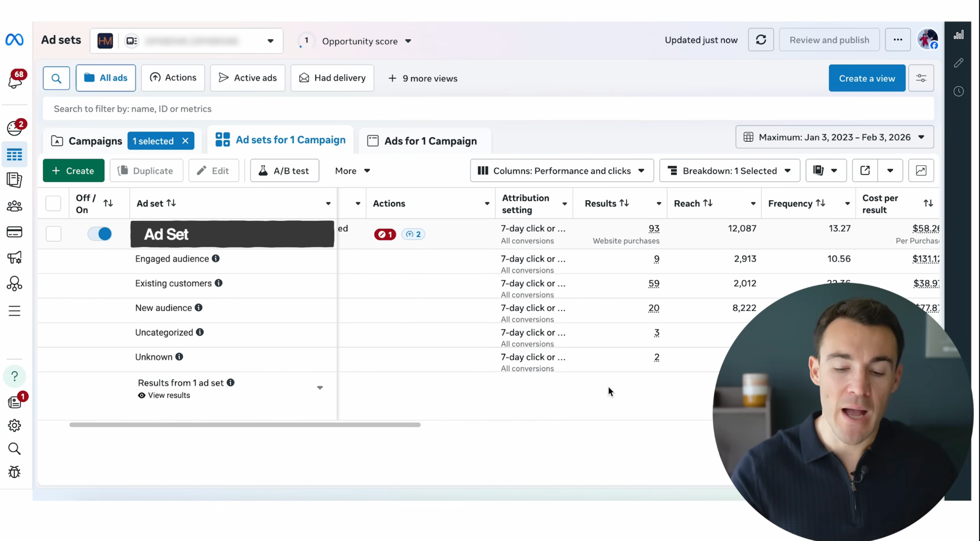980x541 pixels.
Task: Turn off the Ad Set toggle
Action: click(x=100, y=234)
